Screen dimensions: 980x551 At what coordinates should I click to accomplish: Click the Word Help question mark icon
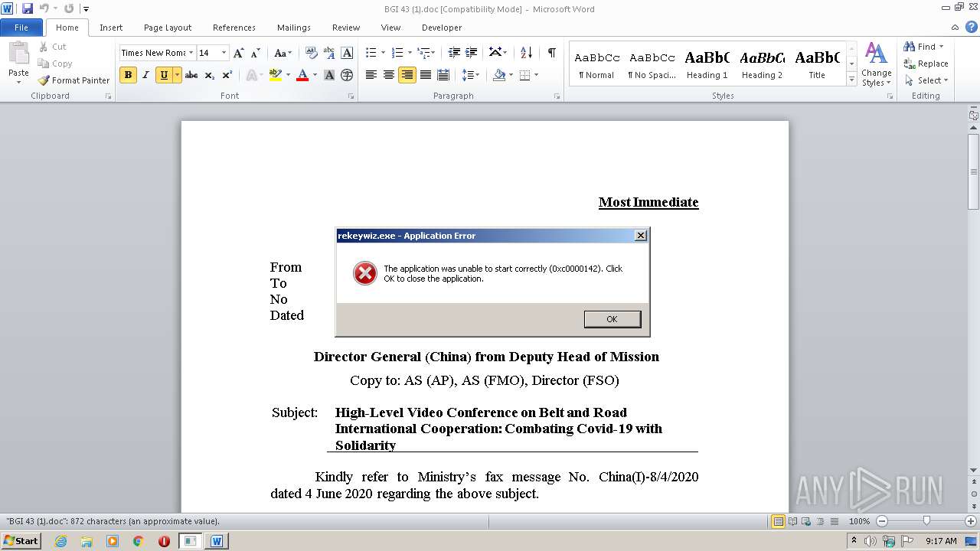pos(972,27)
